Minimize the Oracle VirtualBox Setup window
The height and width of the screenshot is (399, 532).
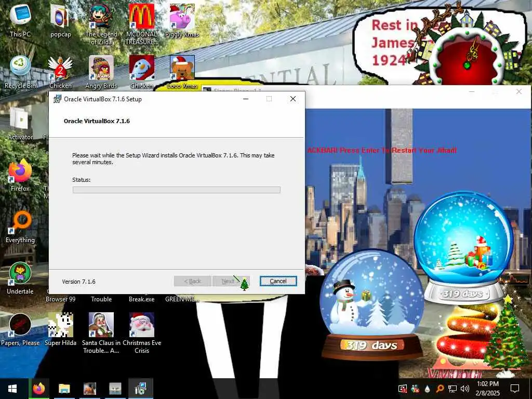click(x=246, y=99)
